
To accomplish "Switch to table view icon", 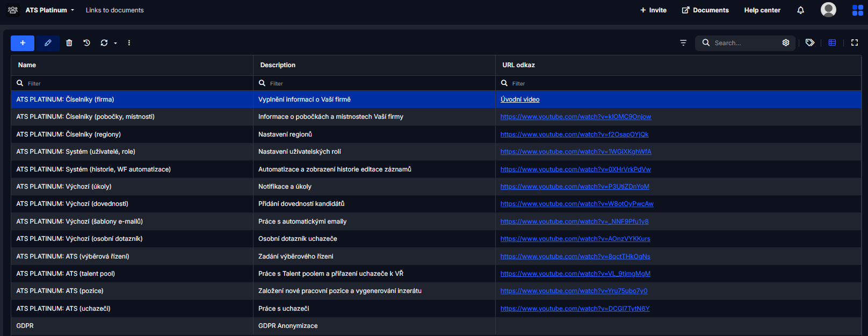I will coord(832,43).
